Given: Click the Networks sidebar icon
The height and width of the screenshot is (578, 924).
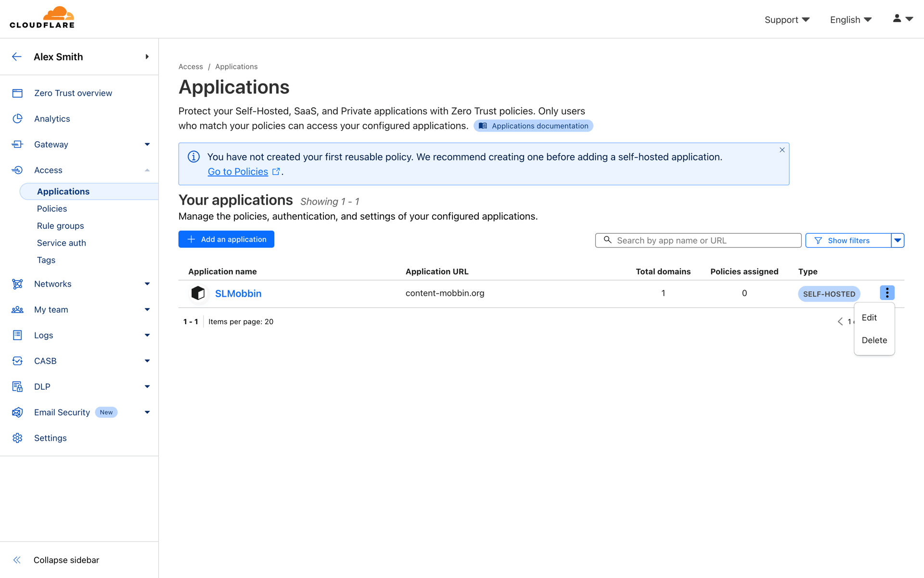Looking at the screenshot, I should click(17, 284).
